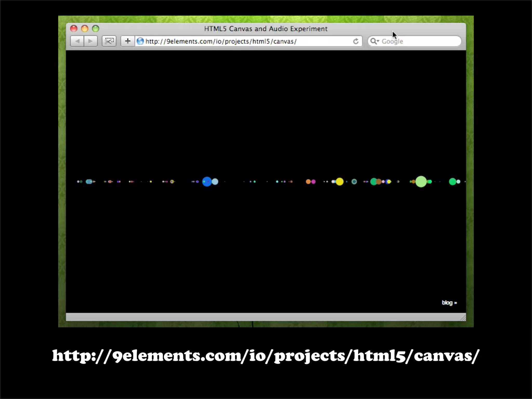This screenshot has width=532, height=399.
Task: Reload the page with the refresh icon
Action: (356, 41)
